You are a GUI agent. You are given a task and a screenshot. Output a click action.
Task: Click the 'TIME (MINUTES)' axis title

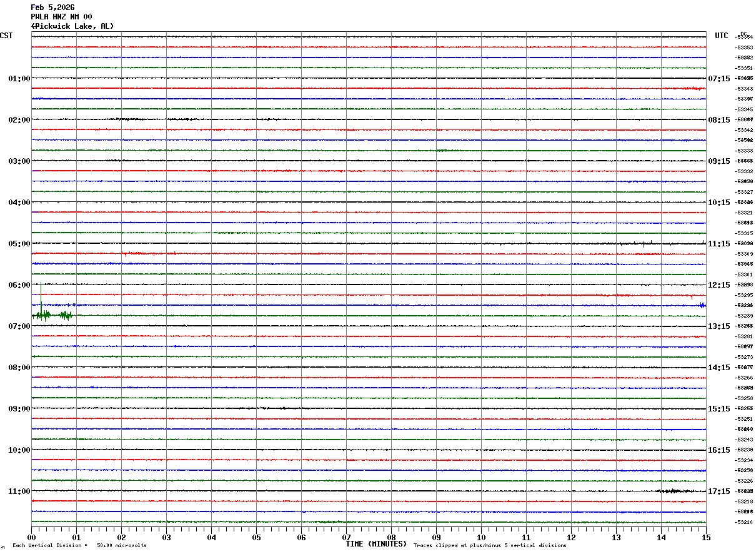click(376, 544)
